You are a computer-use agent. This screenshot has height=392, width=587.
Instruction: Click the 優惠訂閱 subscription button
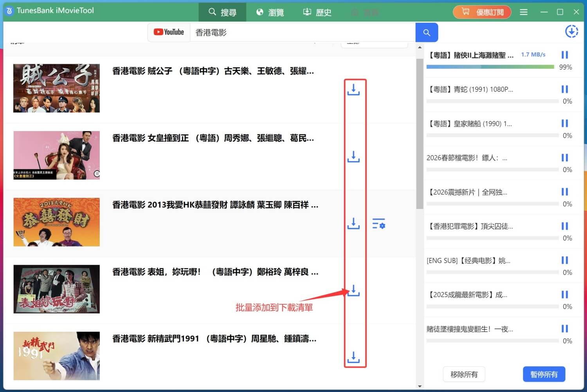tap(482, 12)
